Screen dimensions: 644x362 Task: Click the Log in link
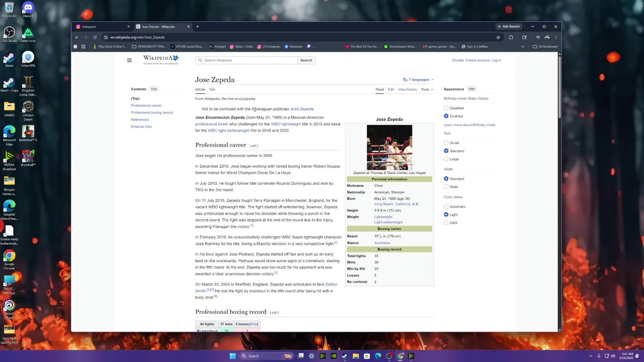(x=496, y=60)
